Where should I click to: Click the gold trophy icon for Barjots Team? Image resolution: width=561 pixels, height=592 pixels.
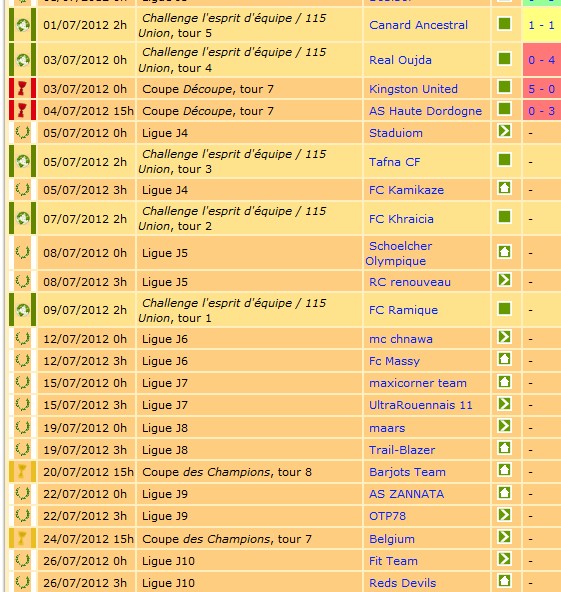22,472
